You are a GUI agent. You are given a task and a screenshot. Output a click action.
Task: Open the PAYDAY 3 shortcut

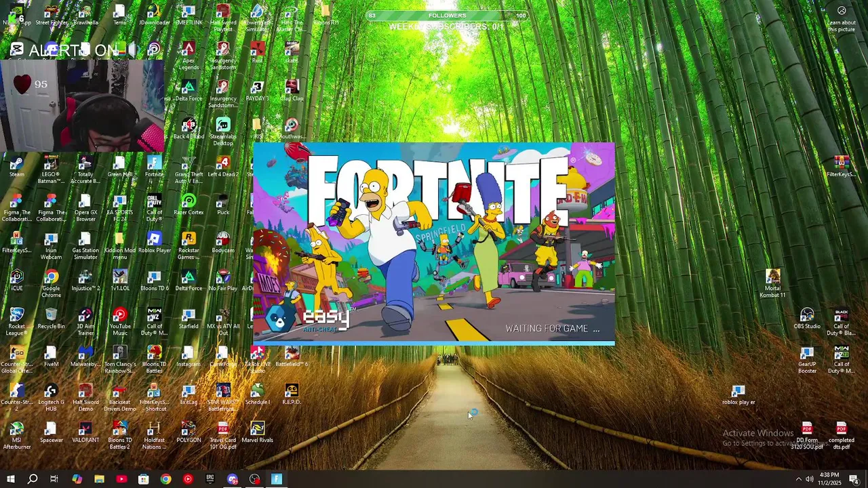(257, 91)
